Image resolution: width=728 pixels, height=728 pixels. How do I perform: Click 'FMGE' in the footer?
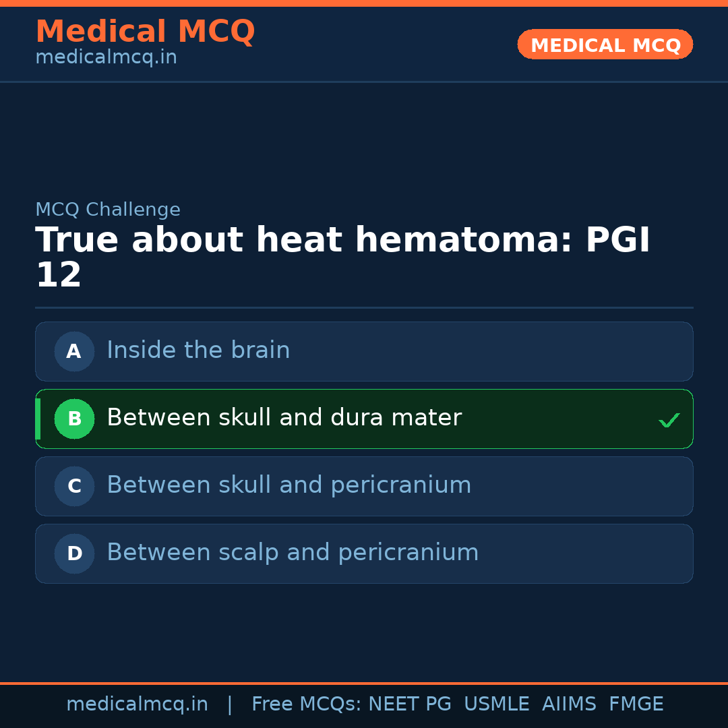(x=636, y=704)
